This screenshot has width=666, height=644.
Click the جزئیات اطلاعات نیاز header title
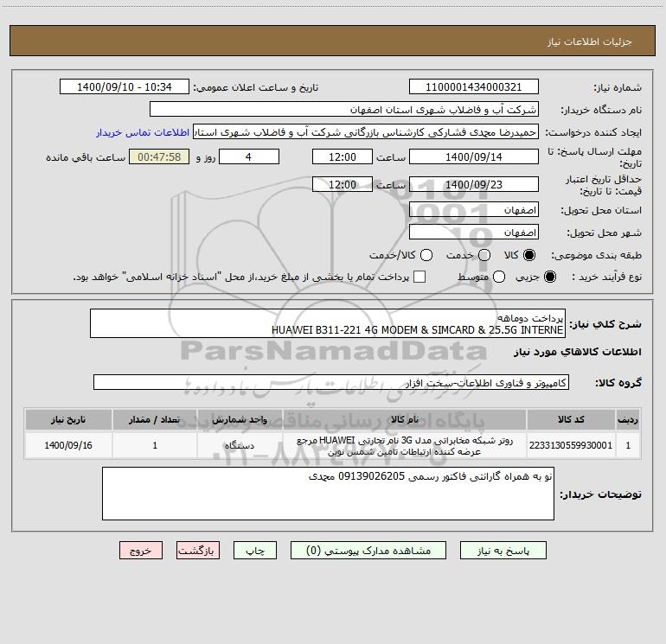[590, 41]
